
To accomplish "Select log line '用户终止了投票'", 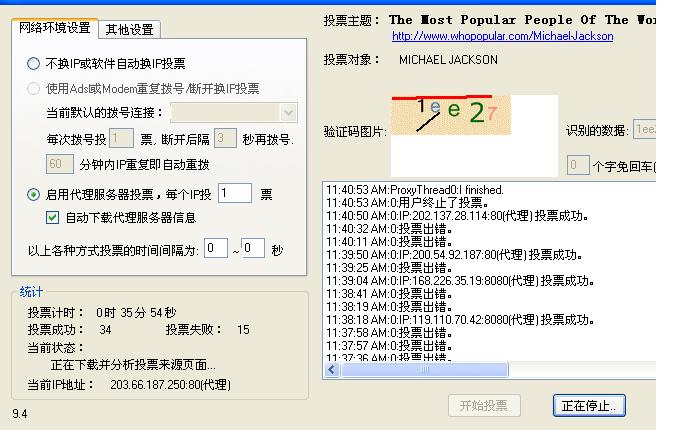I will point(408,203).
